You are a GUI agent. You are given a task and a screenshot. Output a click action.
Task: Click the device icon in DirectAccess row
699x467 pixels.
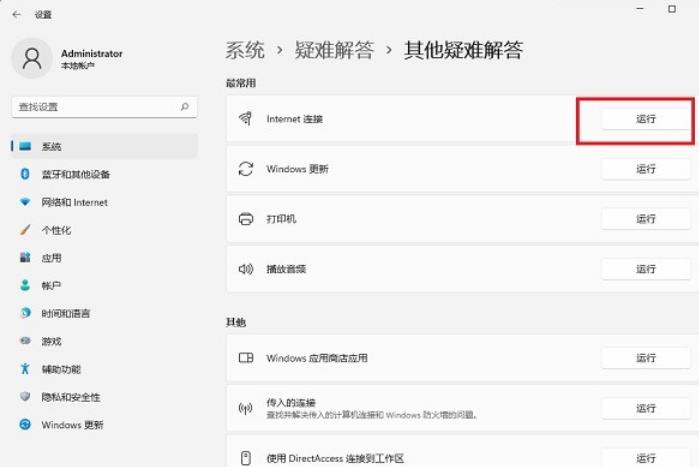point(246,458)
